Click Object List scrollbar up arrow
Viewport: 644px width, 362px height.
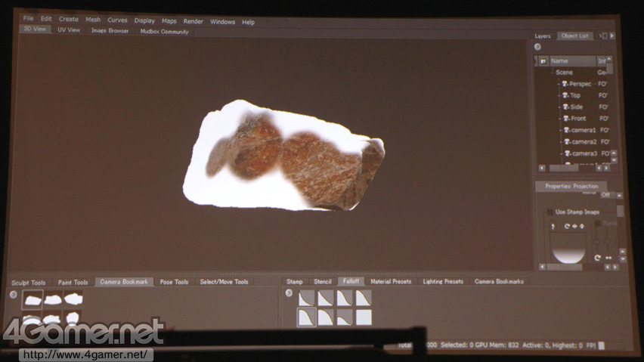tap(609, 59)
